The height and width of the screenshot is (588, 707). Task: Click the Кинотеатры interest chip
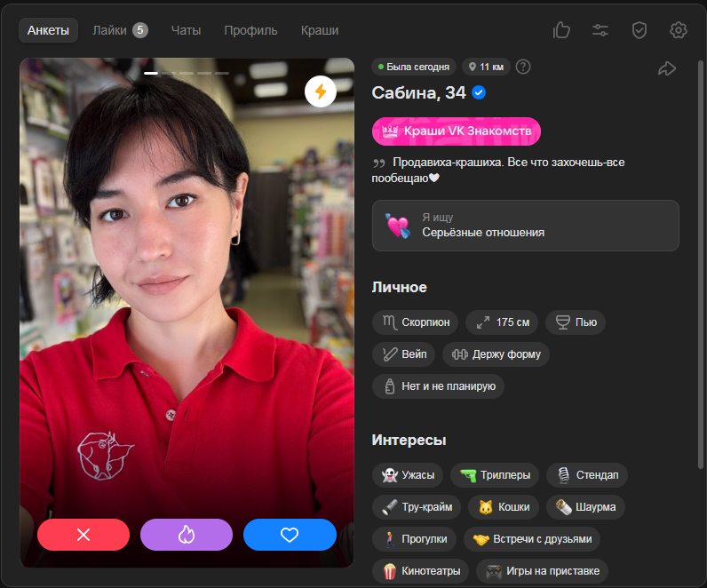(x=421, y=571)
